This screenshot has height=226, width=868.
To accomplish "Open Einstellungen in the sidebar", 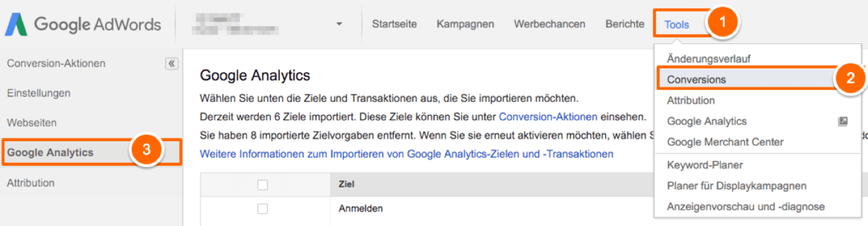I will pyautogui.click(x=39, y=93).
